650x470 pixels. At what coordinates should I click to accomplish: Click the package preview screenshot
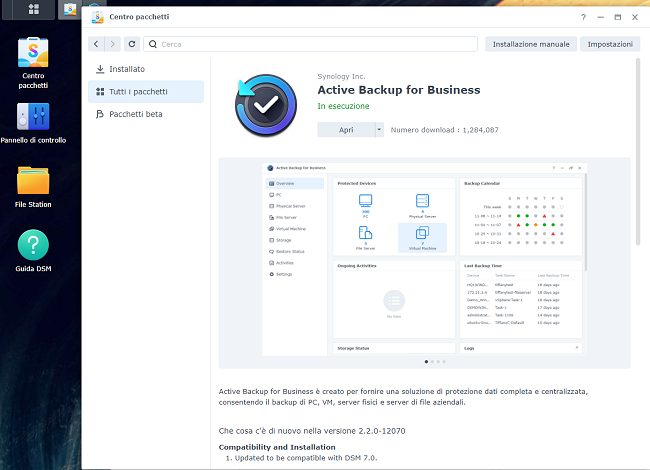tap(424, 259)
